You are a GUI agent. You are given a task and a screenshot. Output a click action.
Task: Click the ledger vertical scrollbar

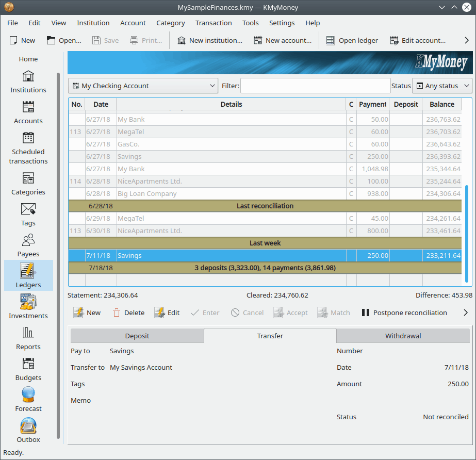467,233
